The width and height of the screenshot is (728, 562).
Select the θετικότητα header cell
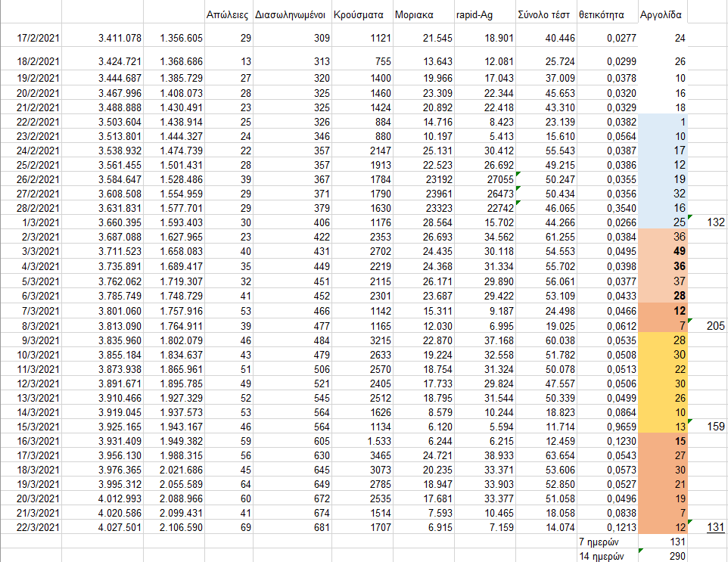601,14
